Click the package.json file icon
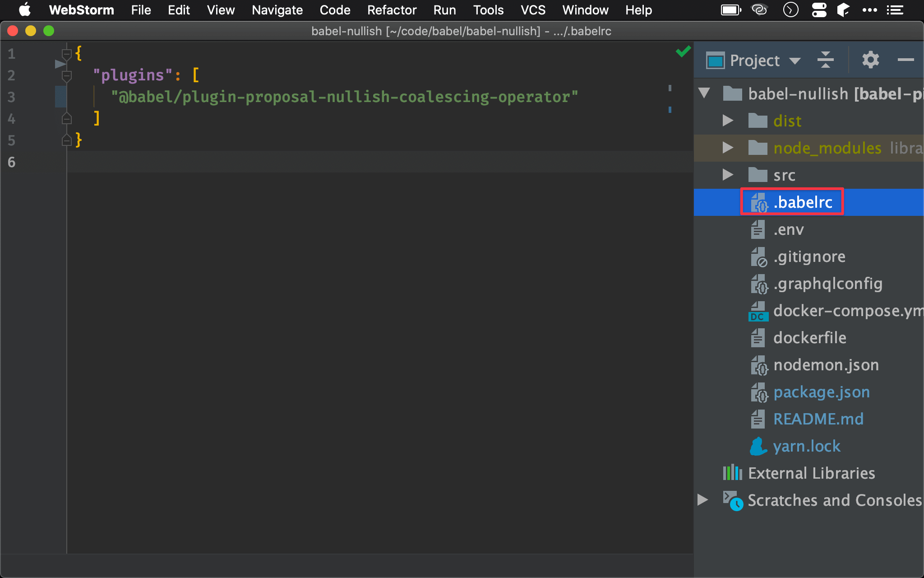This screenshot has height=578, width=924. pyautogui.click(x=759, y=392)
